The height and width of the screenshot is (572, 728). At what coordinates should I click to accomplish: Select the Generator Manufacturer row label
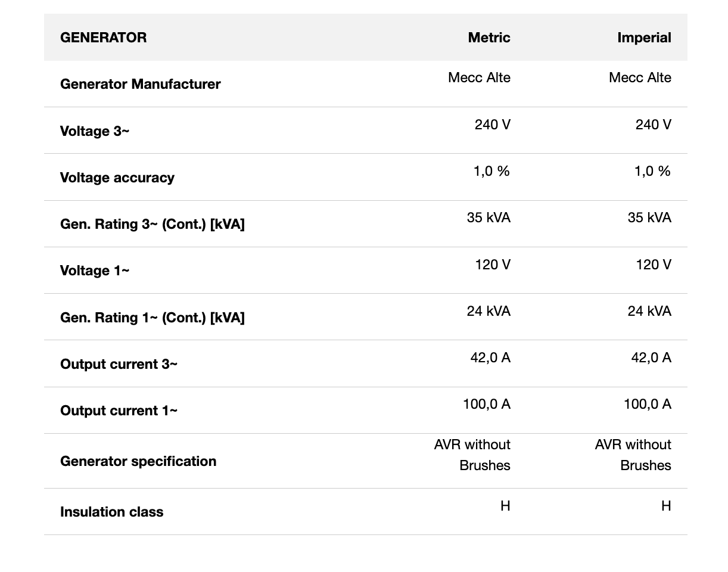[x=140, y=84]
